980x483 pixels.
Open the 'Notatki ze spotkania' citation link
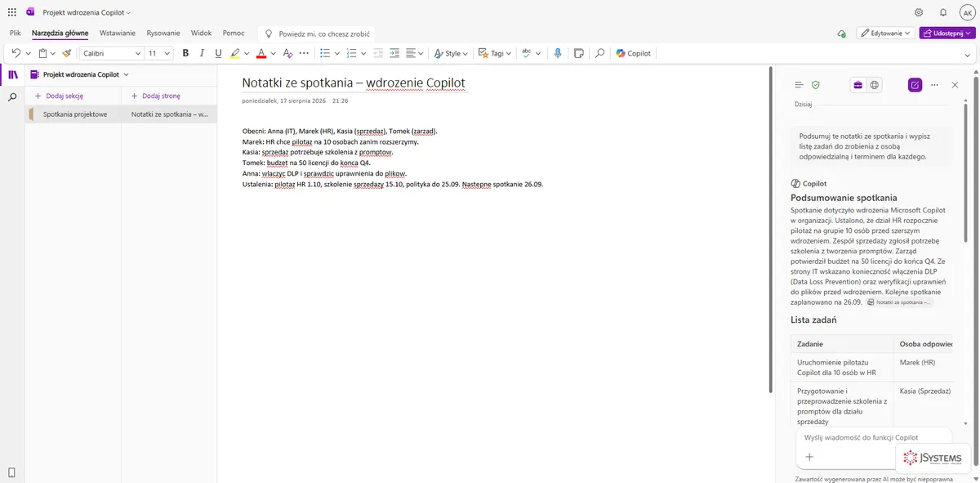898,302
